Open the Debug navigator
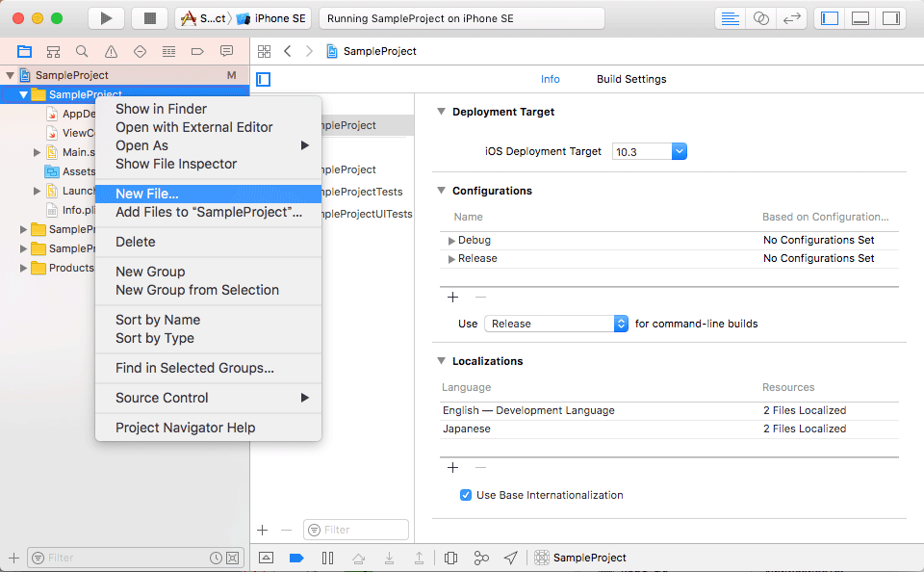 (x=168, y=51)
